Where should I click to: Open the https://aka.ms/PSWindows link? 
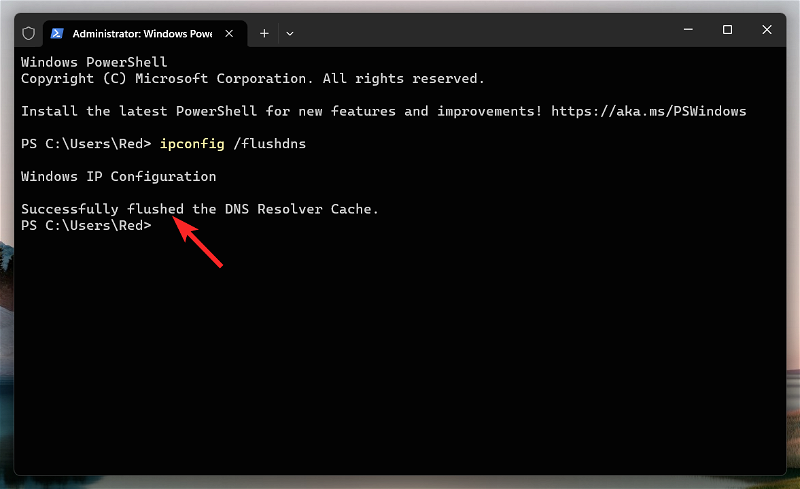point(648,111)
